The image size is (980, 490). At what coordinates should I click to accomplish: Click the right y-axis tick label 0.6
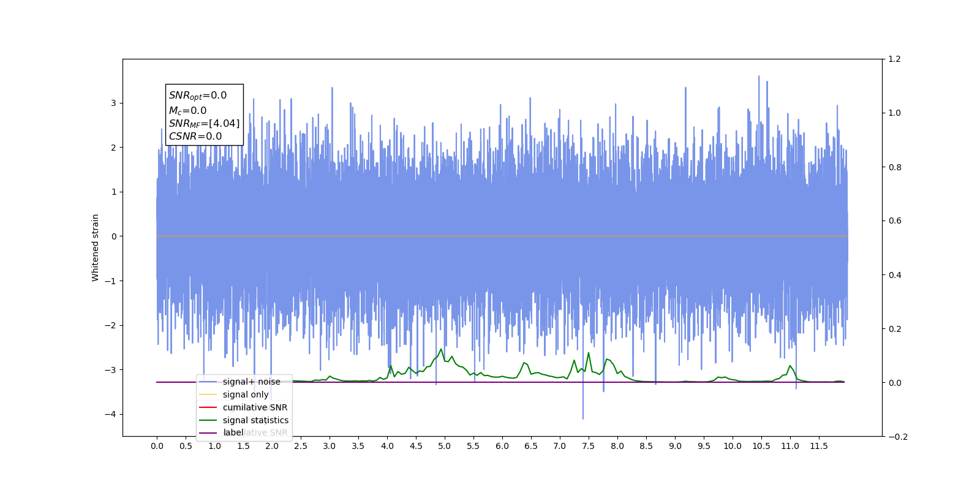(x=895, y=221)
